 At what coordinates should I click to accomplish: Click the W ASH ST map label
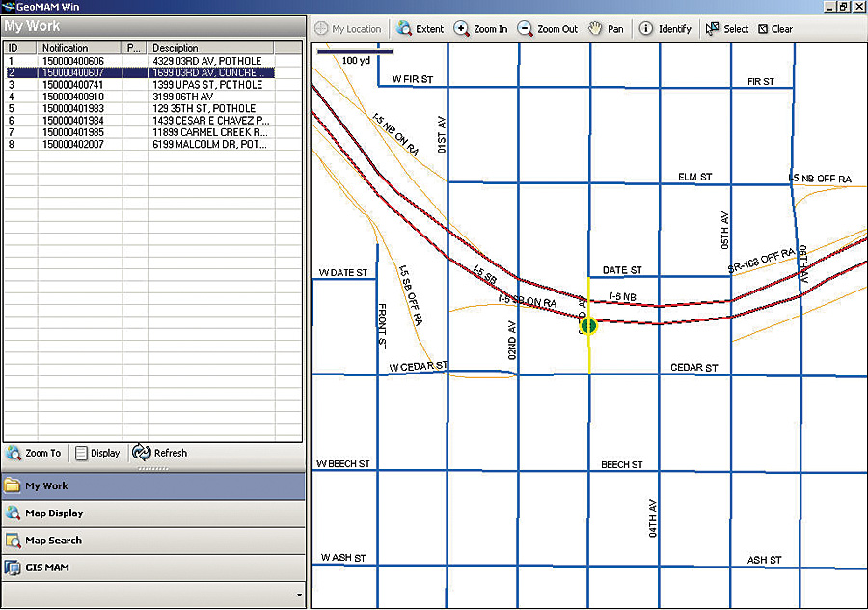[343, 557]
